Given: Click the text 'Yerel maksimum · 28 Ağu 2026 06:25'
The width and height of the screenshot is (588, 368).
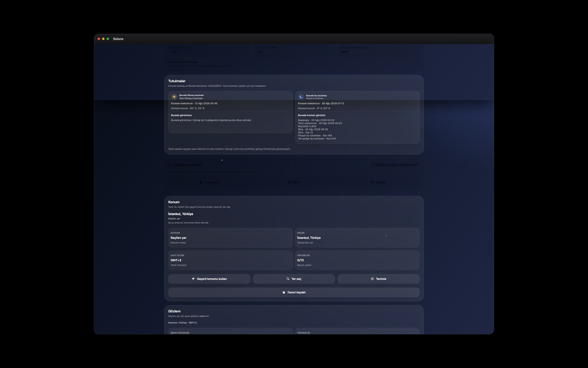Looking at the screenshot, I should 320,123.
